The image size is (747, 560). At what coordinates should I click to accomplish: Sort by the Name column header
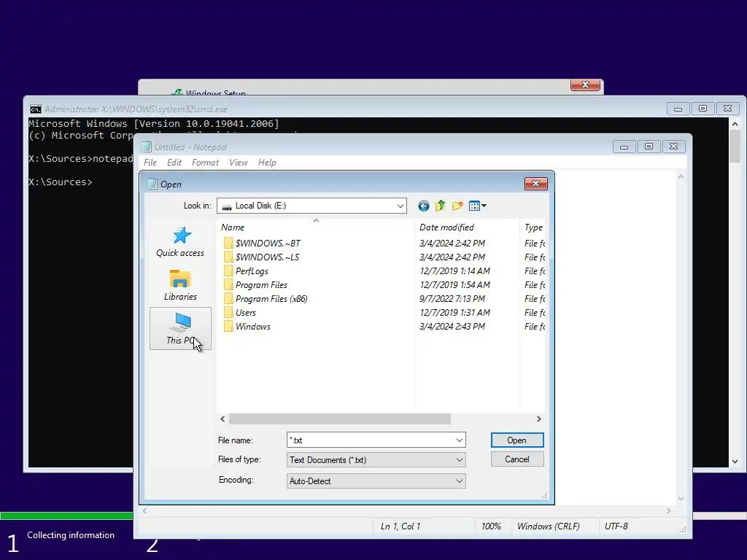(315, 227)
